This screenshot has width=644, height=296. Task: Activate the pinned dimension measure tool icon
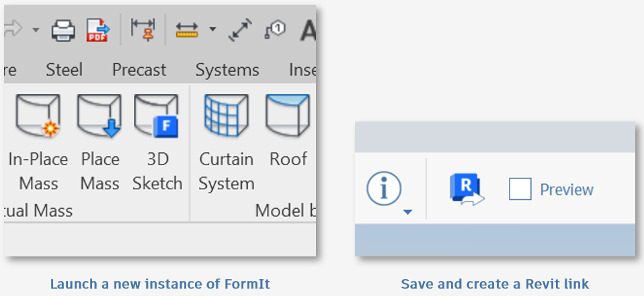point(143,29)
